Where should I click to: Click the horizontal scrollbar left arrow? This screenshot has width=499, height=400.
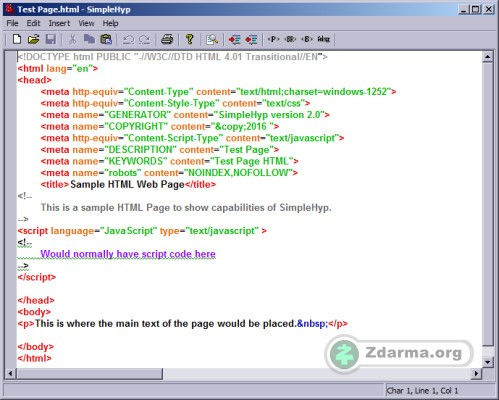[10, 373]
